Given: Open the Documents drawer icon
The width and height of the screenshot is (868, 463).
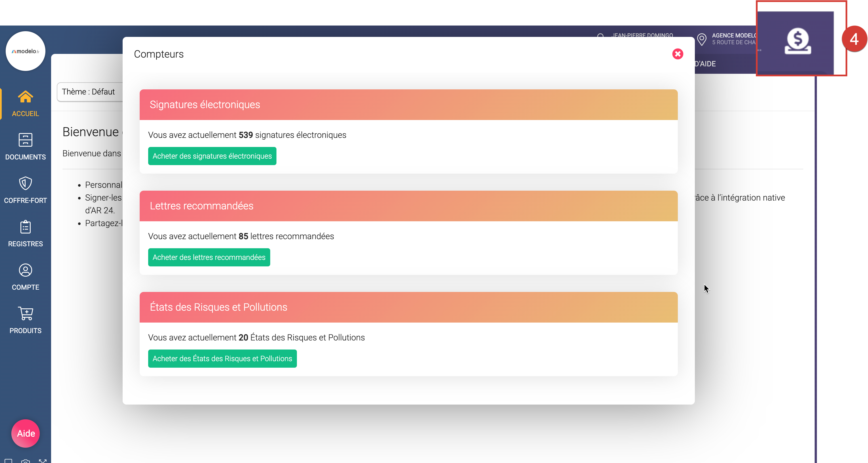Looking at the screenshot, I should coord(25,140).
